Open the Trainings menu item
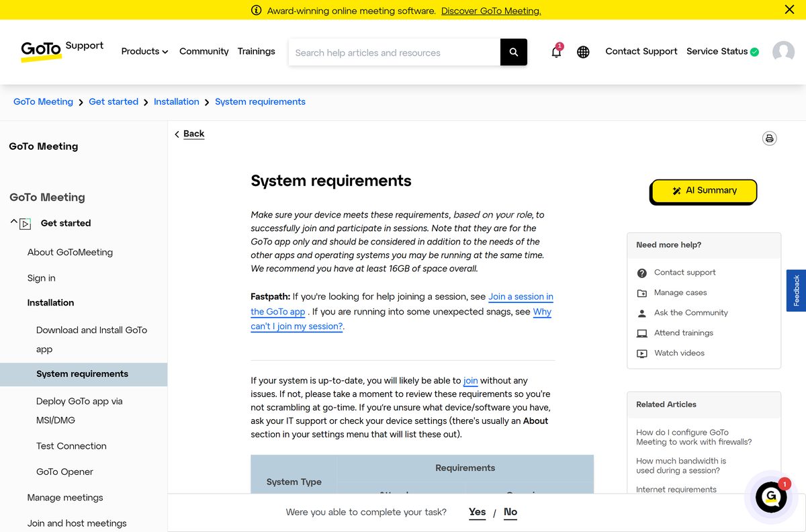The height and width of the screenshot is (532, 806). pos(256,51)
